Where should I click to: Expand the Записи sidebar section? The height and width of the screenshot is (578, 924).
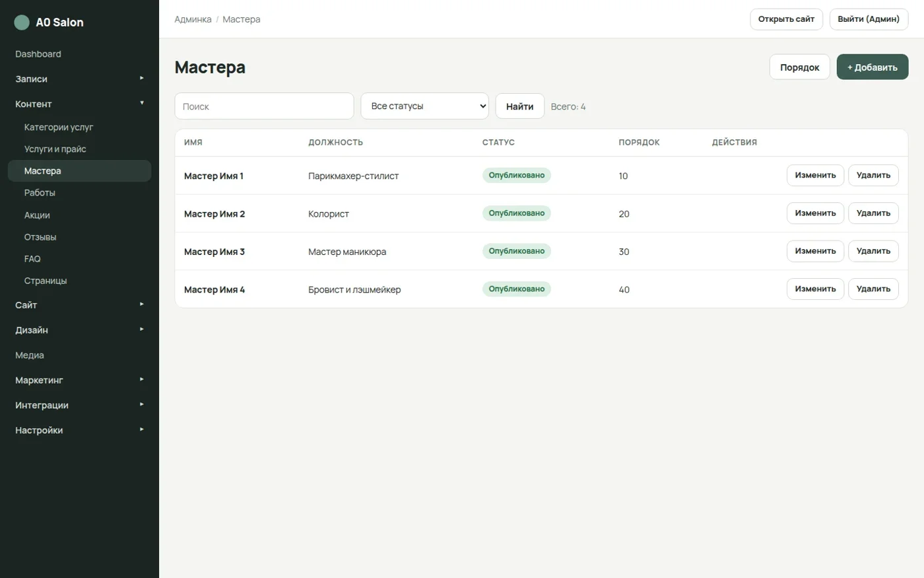(x=79, y=79)
